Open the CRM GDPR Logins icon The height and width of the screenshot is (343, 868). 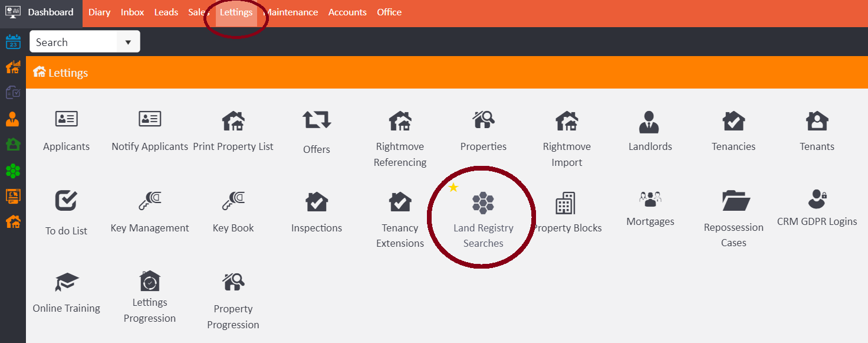coord(817,200)
